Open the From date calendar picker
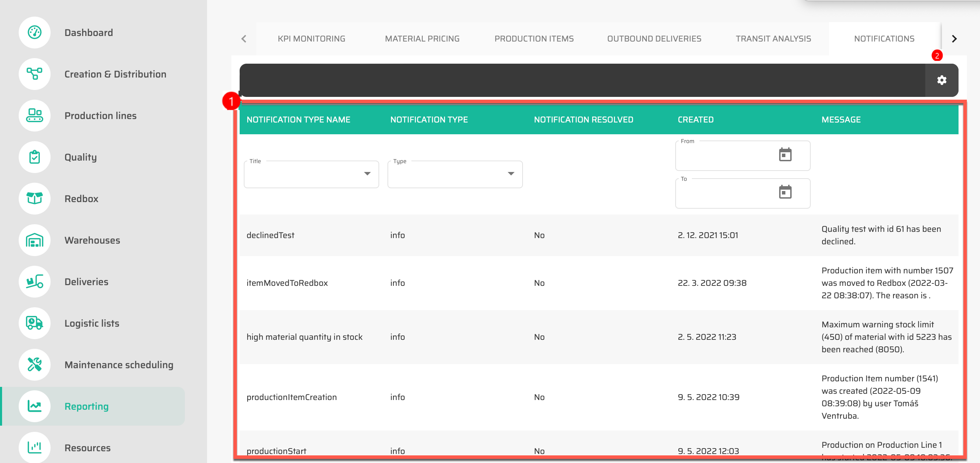Viewport: 980px width, 463px height. click(785, 155)
